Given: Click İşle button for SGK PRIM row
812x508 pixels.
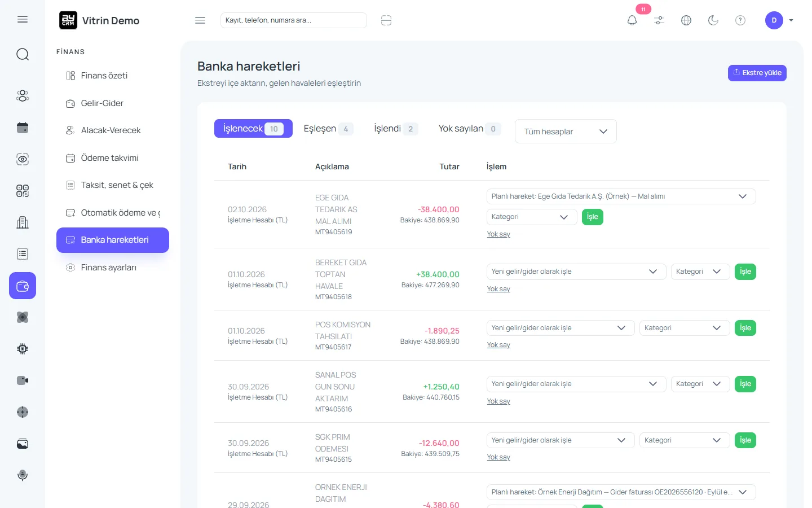Looking at the screenshot, I should click(x=745, y=440).
